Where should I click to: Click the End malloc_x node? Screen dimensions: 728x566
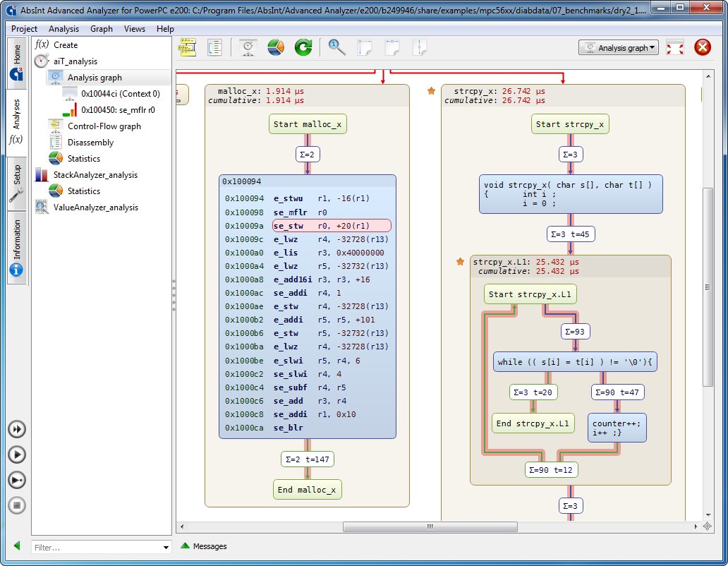(x=308, y=490)
